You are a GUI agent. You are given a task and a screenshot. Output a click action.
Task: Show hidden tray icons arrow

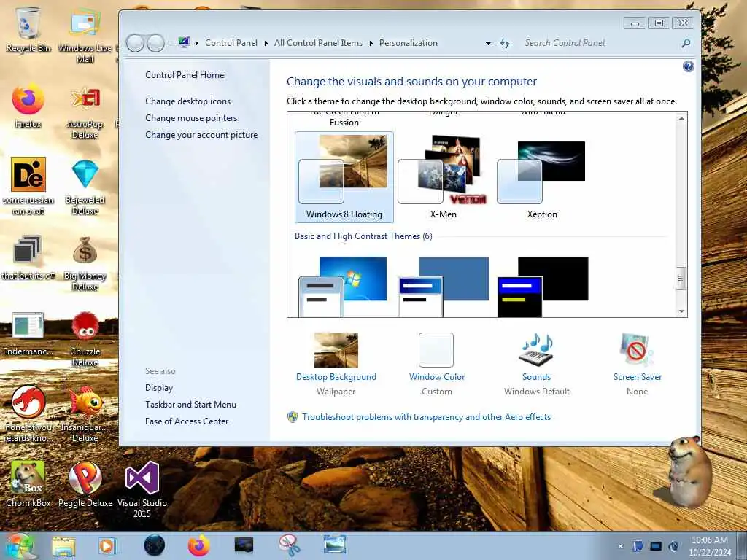point(620,547)
